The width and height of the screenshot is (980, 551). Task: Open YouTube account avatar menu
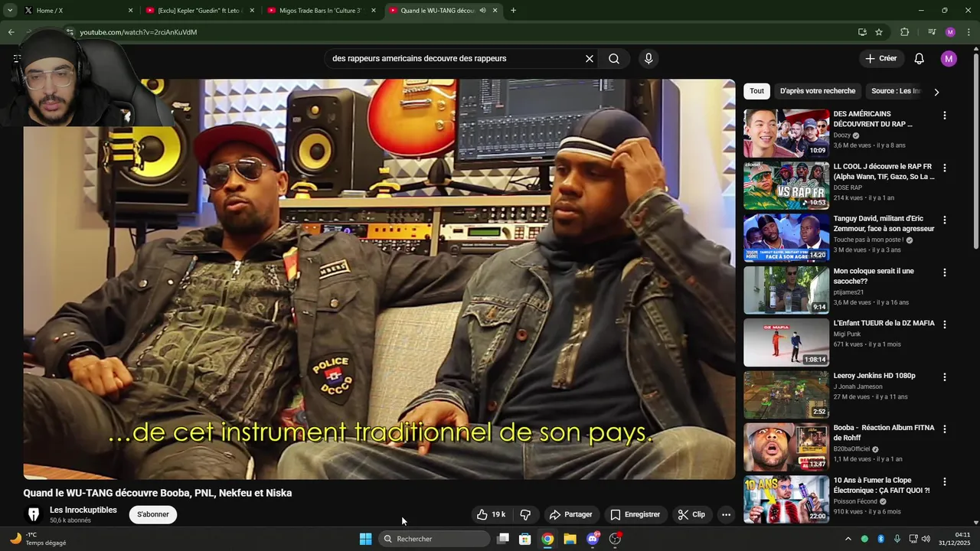pos(949,58)
